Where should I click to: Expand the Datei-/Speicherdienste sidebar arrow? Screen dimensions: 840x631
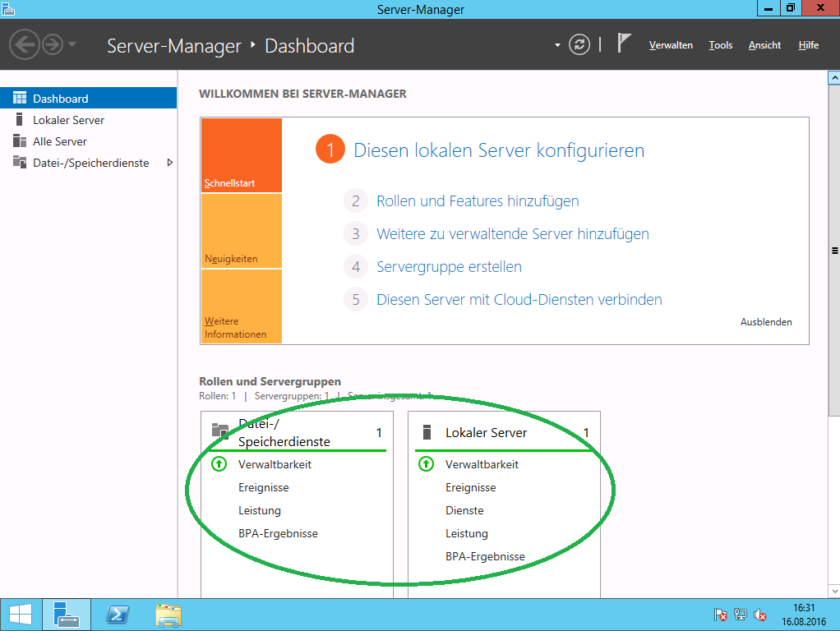click(x=170, y=163)
